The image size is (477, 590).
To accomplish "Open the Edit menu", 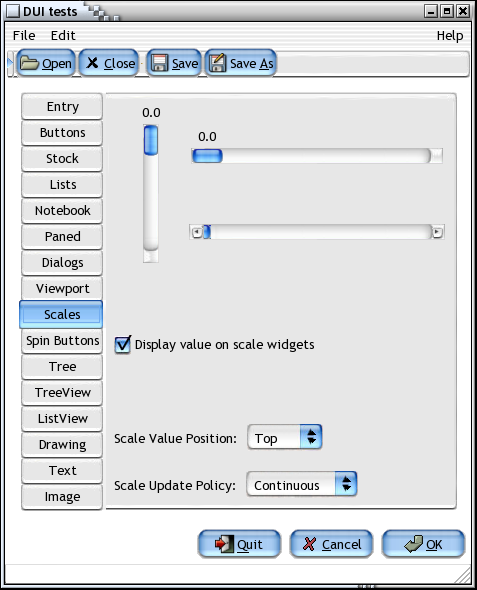I will click(x=63, y=35).
